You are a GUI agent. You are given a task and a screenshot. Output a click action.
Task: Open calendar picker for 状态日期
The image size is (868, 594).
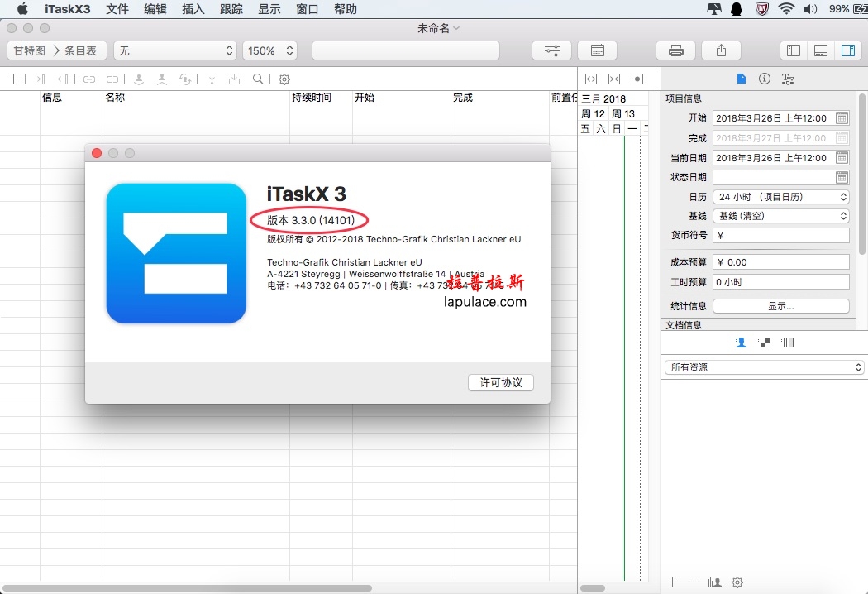tap(842, 177)
